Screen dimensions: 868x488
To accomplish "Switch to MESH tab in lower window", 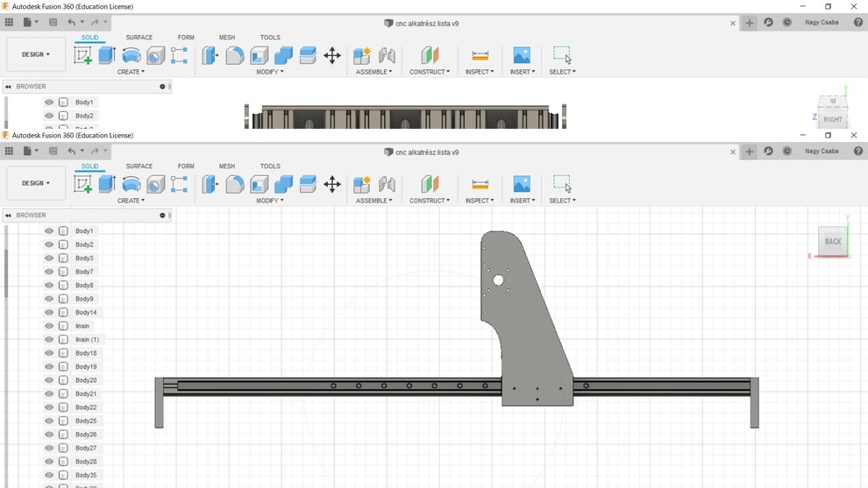I will [x=226, y=166].
